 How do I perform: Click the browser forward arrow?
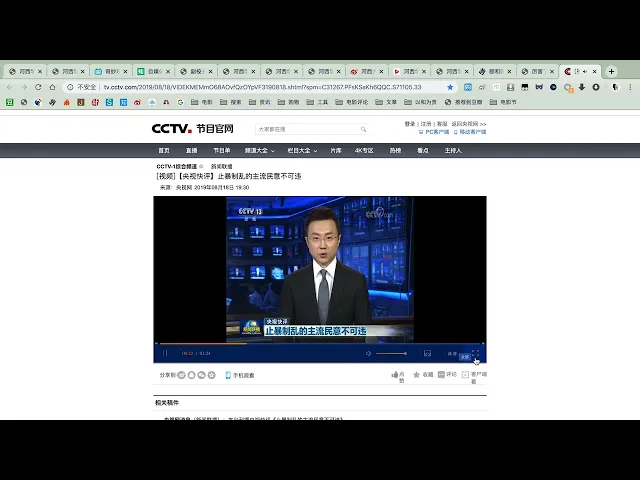pos(24,87)
